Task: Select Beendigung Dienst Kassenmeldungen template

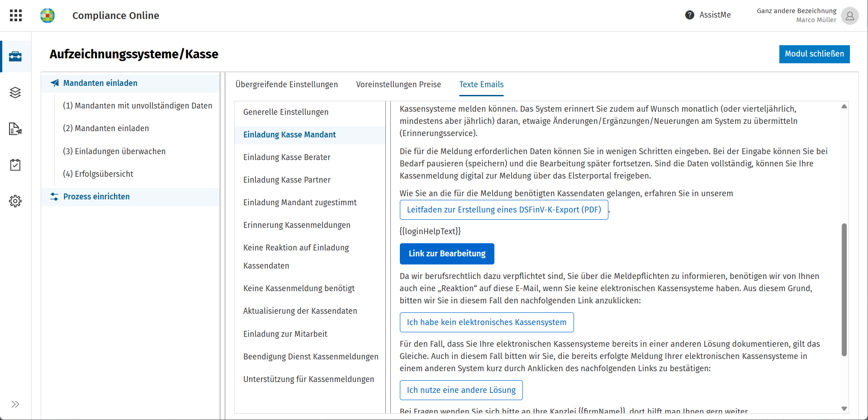Action: (310, 357)
